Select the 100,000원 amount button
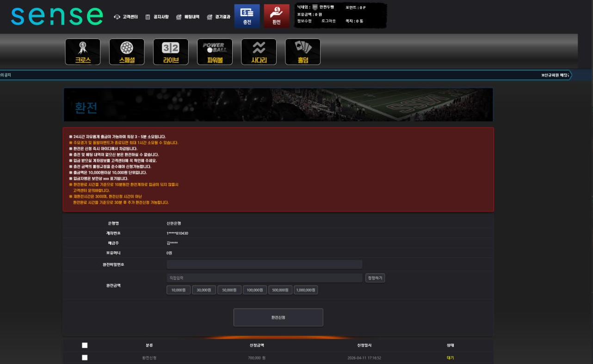593x364 pixels. coord(254,290)
